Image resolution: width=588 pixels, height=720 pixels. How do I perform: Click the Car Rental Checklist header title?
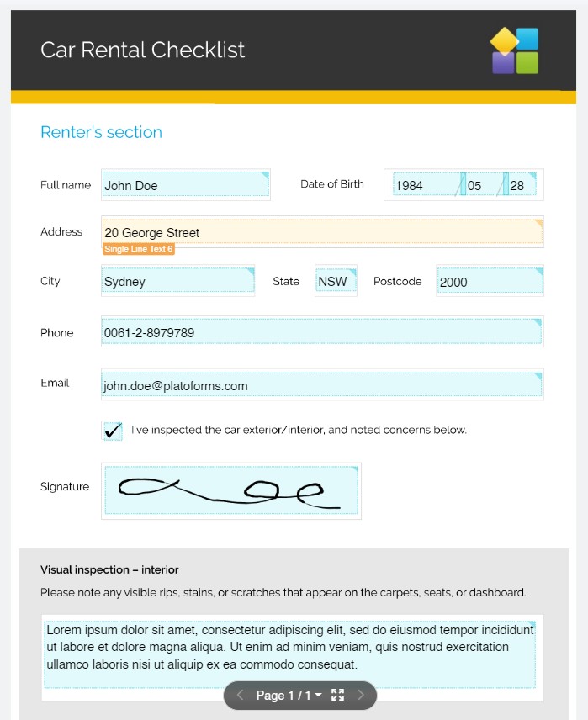[x=143, y=50]
